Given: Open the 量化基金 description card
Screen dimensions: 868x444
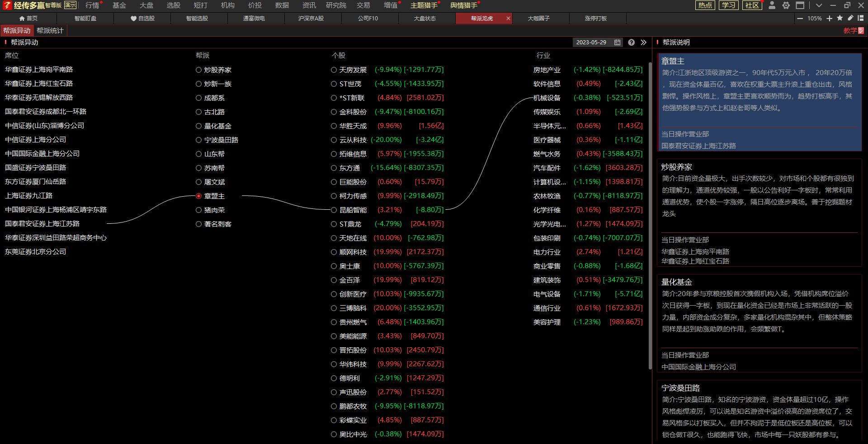Looking at the screenshot, I should [x=759, y=323].
